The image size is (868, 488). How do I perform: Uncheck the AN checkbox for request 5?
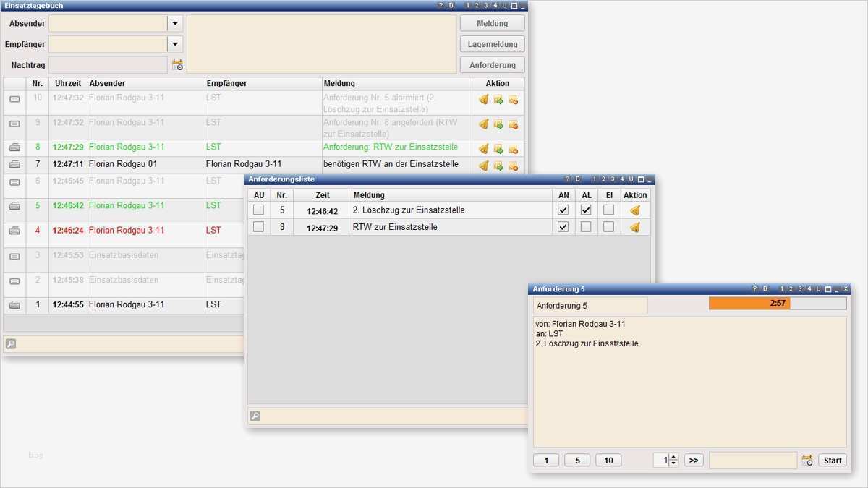[x=563, y=210]
